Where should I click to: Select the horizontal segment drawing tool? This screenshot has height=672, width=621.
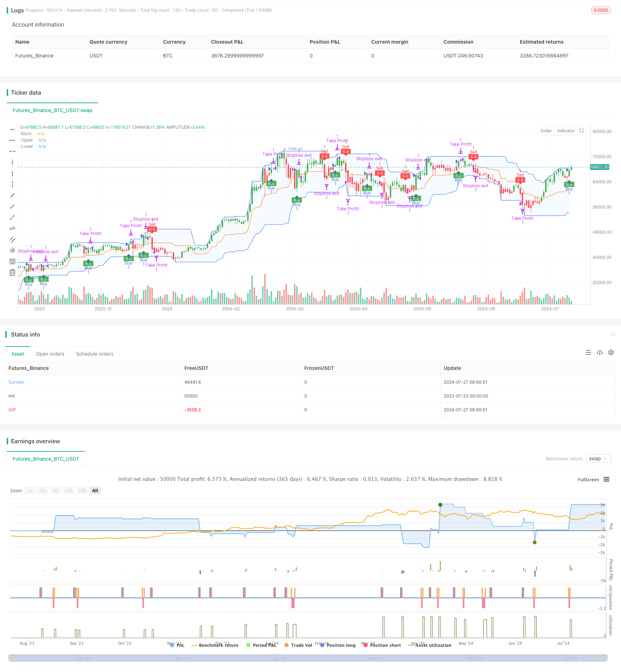[x=12, y=151]
